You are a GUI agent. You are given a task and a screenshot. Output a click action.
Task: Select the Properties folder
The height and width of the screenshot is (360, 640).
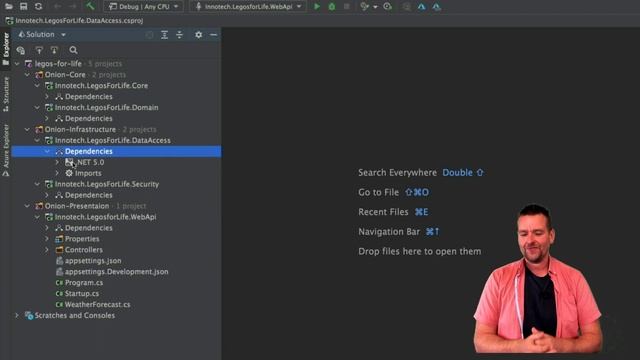coord(82,239)
